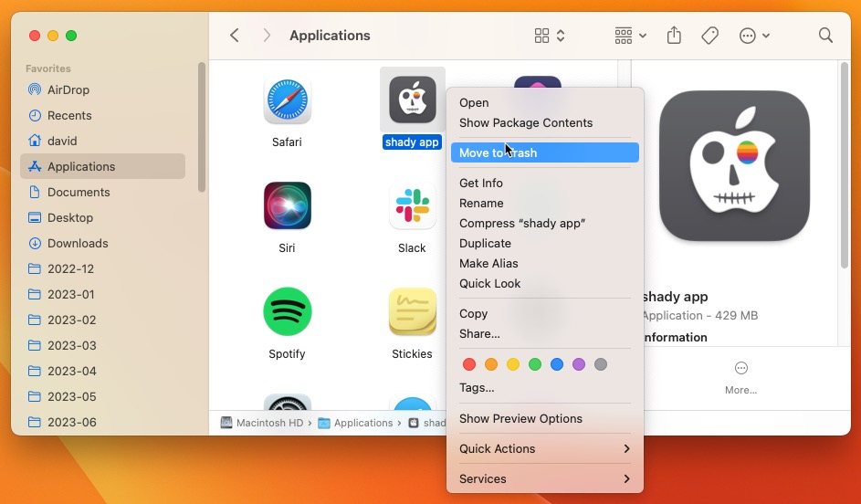Select the shady app skull icon
The height and width of the screenshot is (504, 861).
click(413, 100)
